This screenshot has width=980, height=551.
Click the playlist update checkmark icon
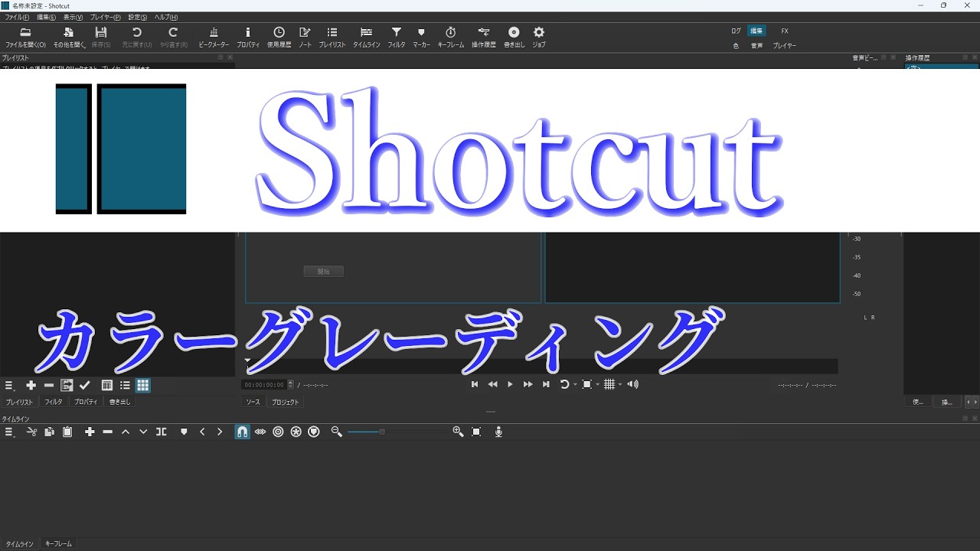[85, 386]
